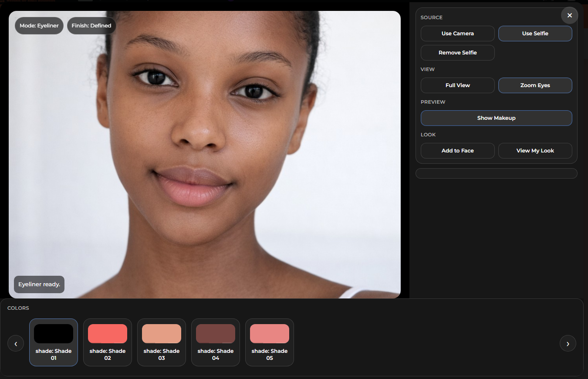Image resolution: width=588 pixels, height=379 pixels.
Task: Click the left arrow in the shade carousel
Action: coord(16,343)
